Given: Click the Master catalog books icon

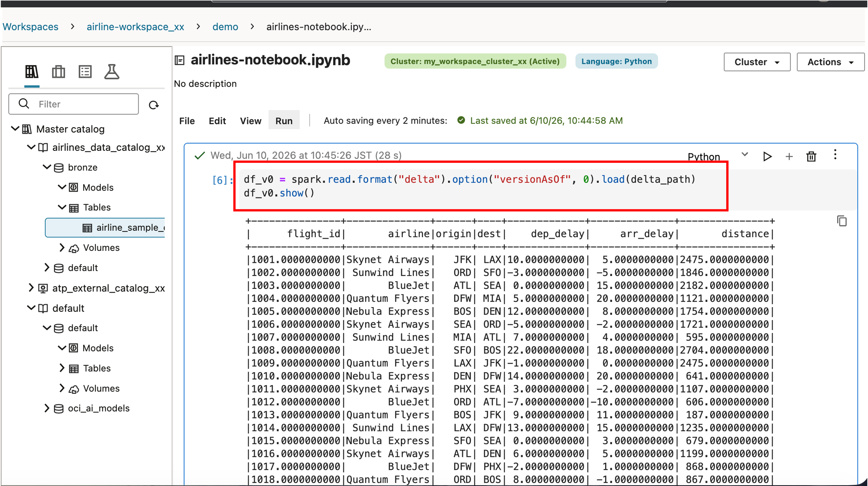Looking at the screenshot, I should tap(27, 129).
